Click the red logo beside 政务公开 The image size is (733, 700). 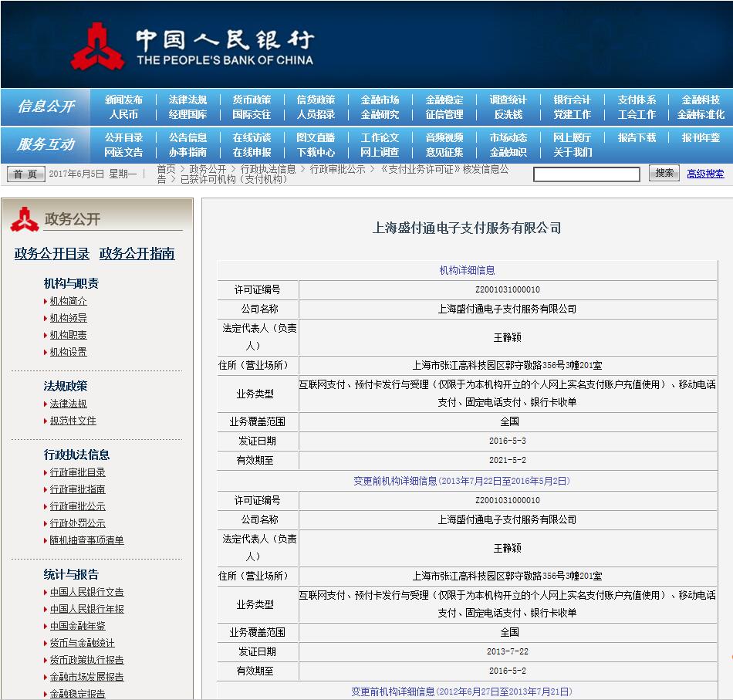pos(25,219)
